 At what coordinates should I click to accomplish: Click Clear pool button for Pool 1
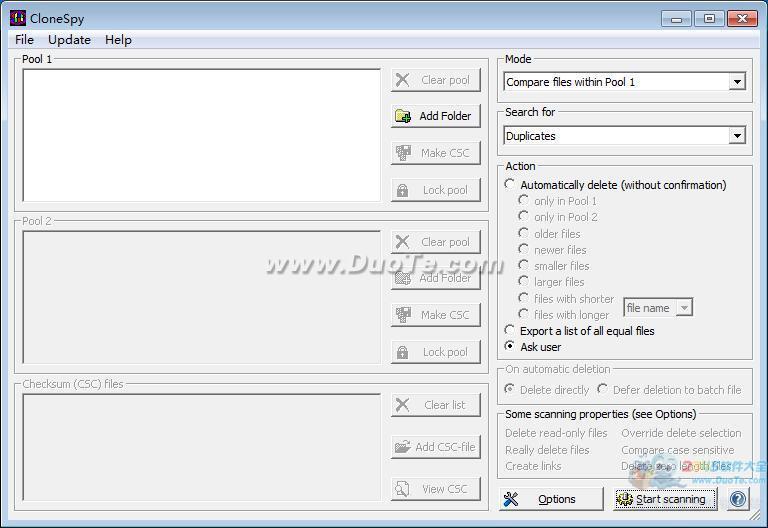[435, 80]
